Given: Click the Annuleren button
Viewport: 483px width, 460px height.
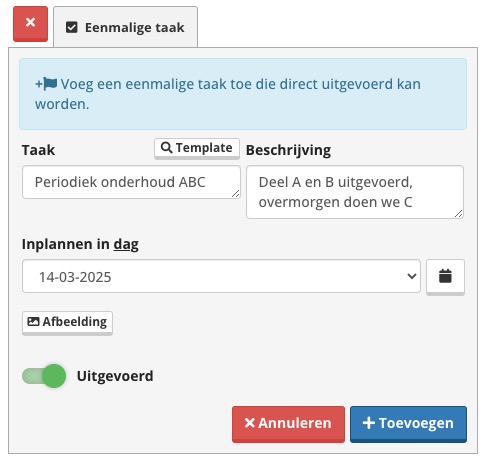Looking at the screenshot, I should [288, 424].
